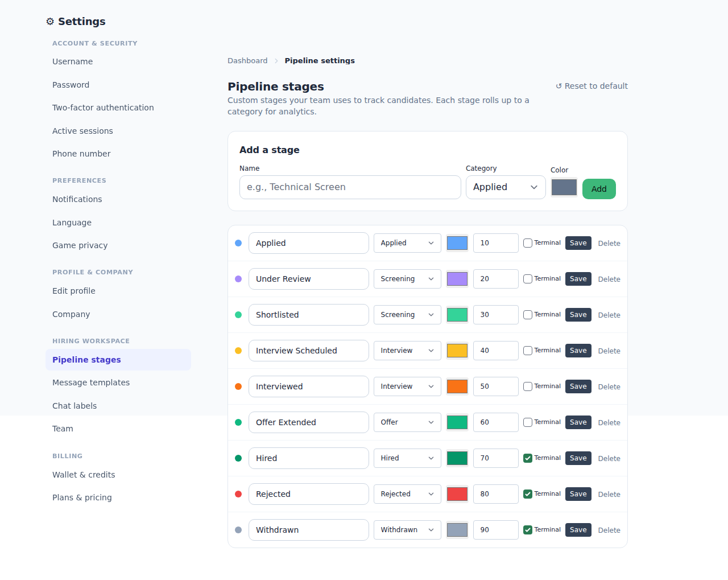728x580 pixels.
Task: Open red color swatch for Rejected
Action: click(x=457, y=494)
